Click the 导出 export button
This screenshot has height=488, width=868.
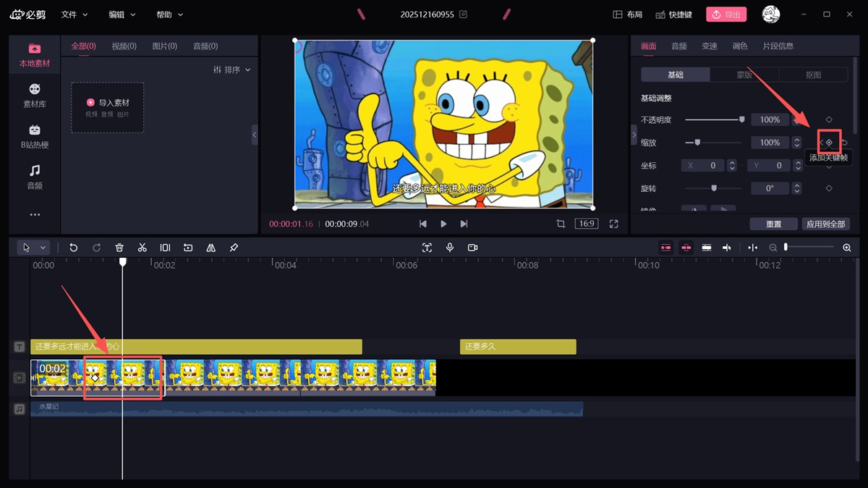(726, 14)
